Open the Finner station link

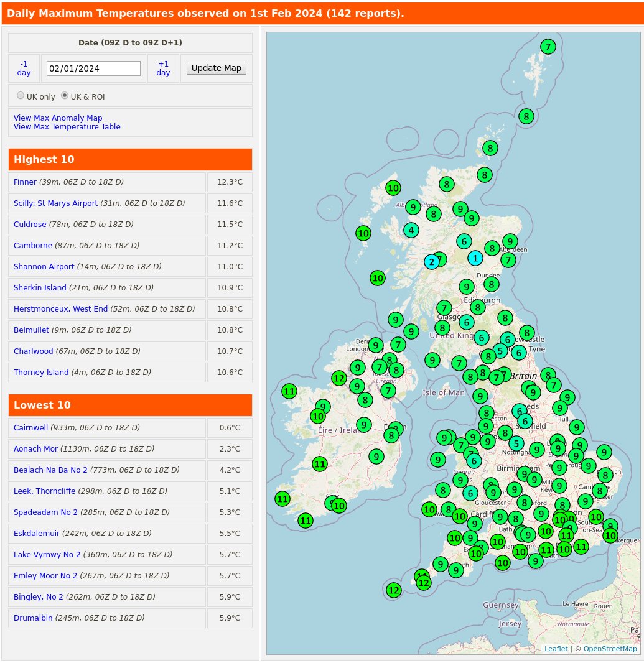pos(25,182)
